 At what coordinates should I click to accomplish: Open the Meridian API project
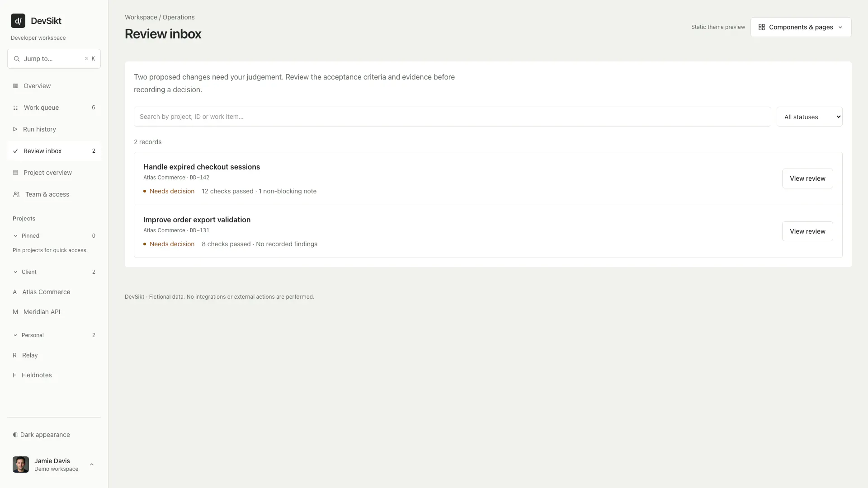click(x=54, y=312)
